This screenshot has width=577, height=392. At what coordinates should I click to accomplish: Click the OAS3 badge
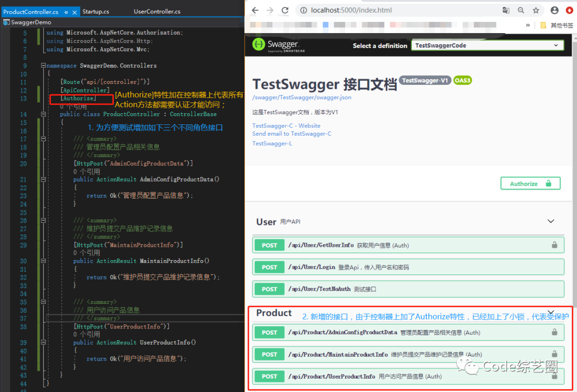point(463,80)
